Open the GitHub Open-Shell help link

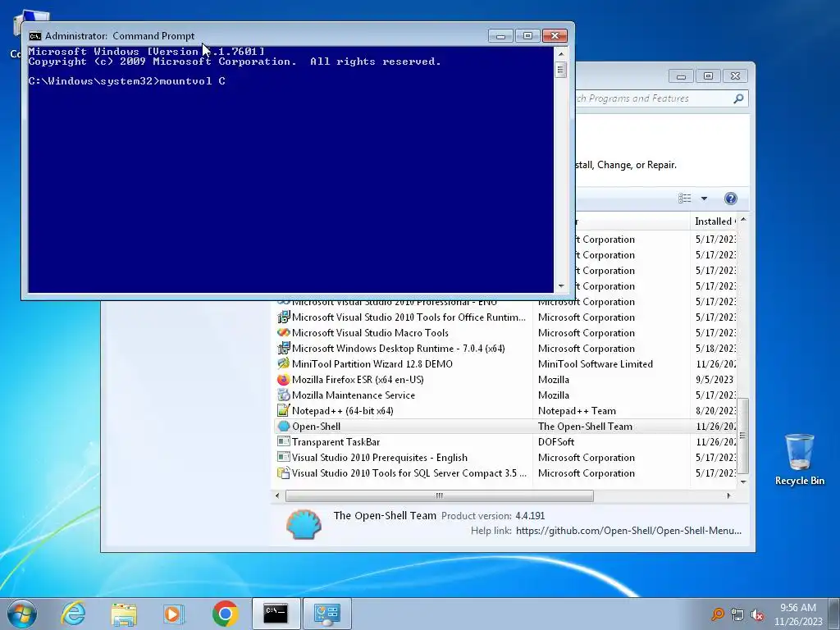[628, 531]
